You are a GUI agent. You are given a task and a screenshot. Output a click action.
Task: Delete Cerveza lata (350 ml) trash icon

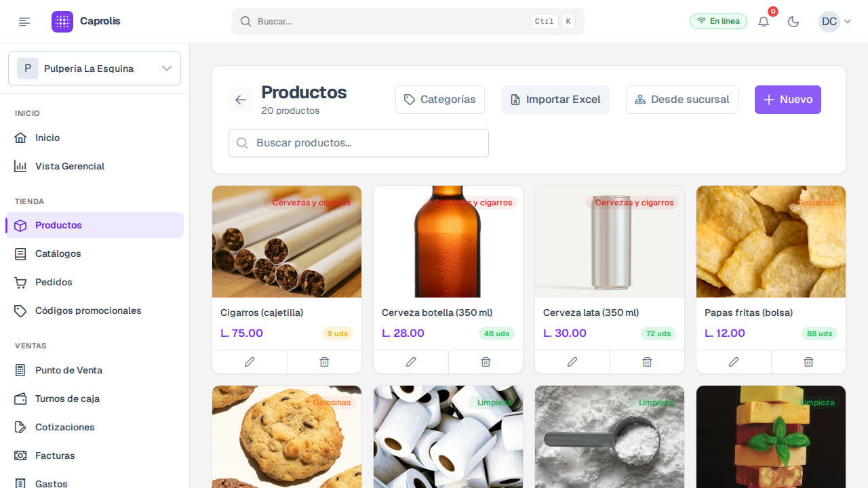(647, 362)
